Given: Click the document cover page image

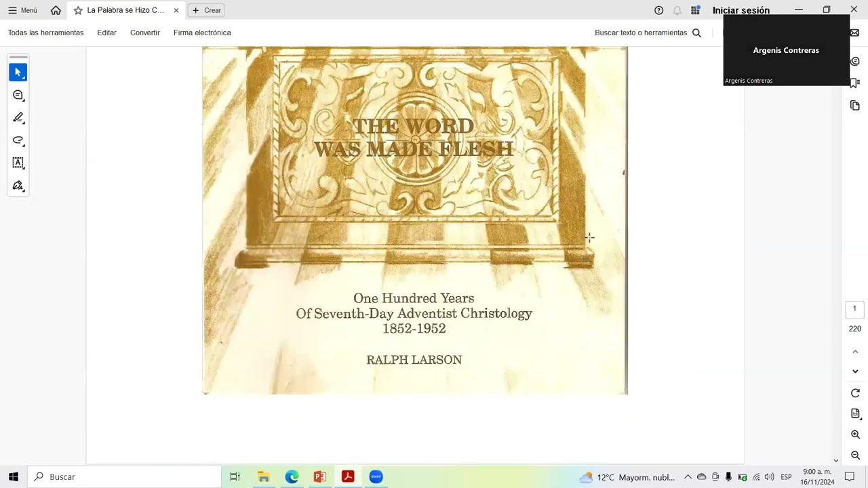Looking at the screenshot, I should click(415, 220).
